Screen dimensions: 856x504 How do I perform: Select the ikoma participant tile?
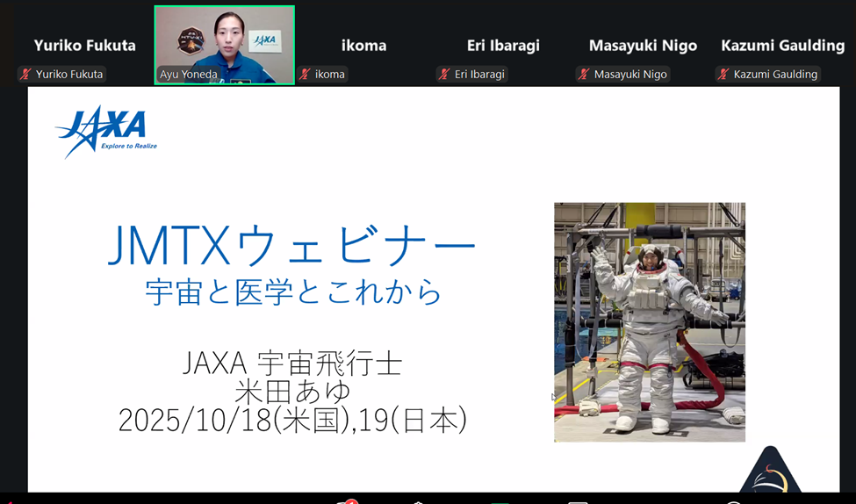pos(363,46)
